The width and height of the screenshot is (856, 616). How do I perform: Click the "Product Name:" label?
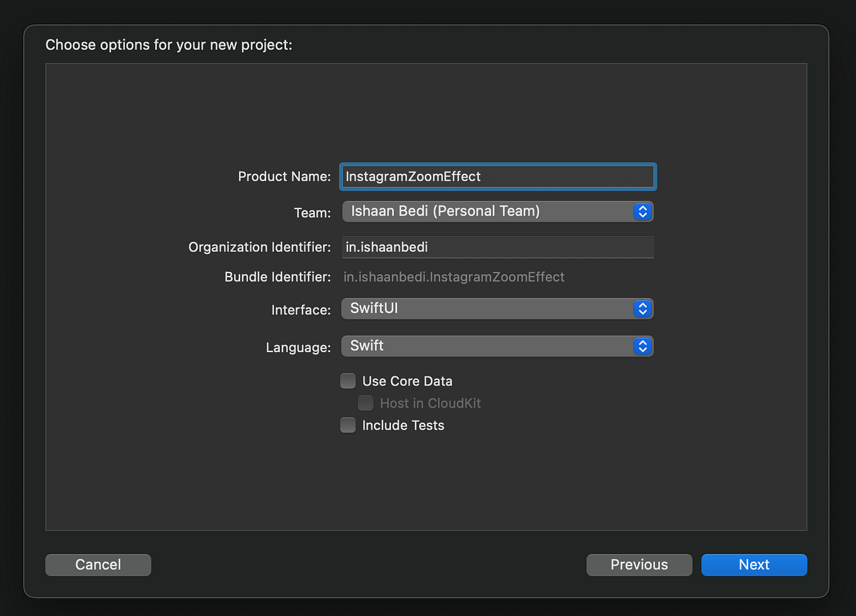point(284,177)
